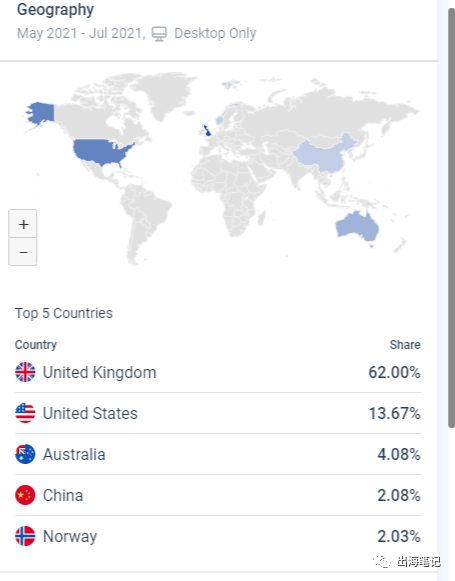
Task: Click the Norway flag icon
Action: [25, 536]
